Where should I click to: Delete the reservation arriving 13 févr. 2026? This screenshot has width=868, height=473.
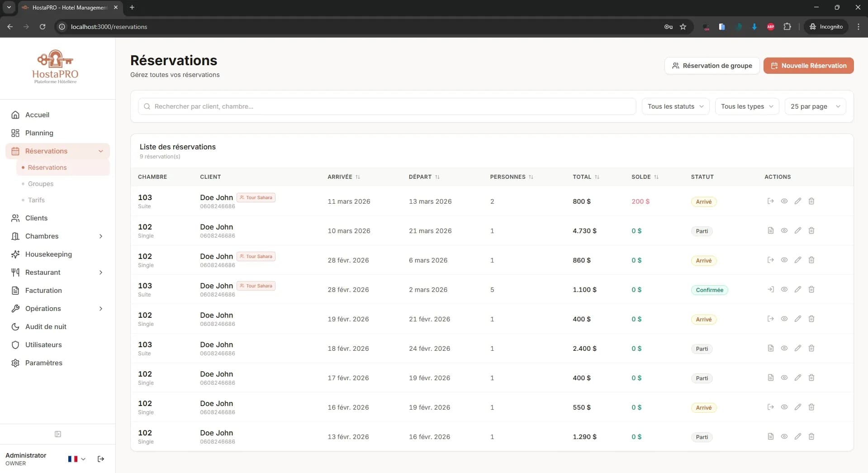(x=811, y=436)
